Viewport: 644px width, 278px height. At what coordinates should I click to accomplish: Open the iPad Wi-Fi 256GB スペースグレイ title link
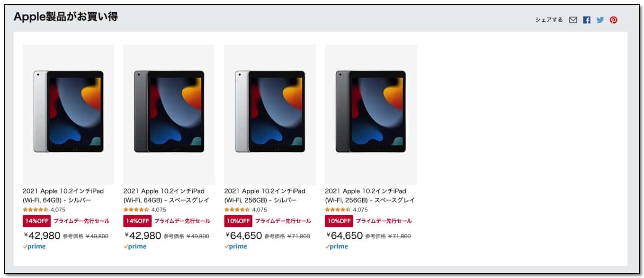[370, 196]
